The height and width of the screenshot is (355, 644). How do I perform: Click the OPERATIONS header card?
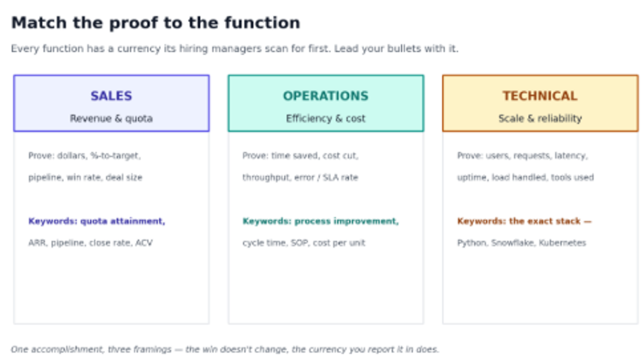coord(326,103)
